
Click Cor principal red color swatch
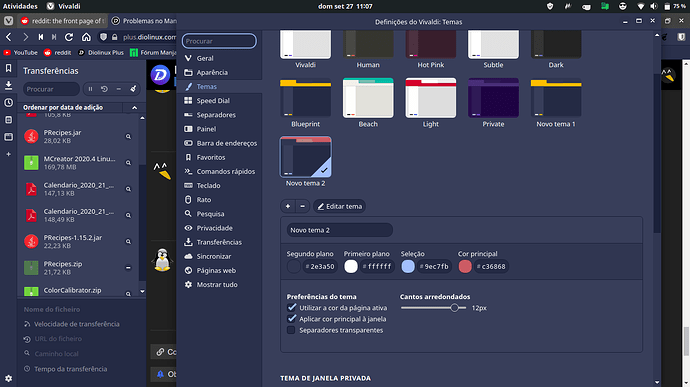click(465, 266)
